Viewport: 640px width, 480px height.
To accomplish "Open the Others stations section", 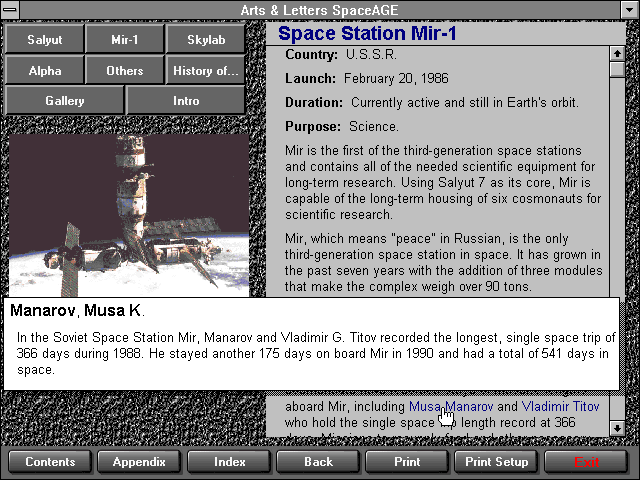I will coord(124,71).
